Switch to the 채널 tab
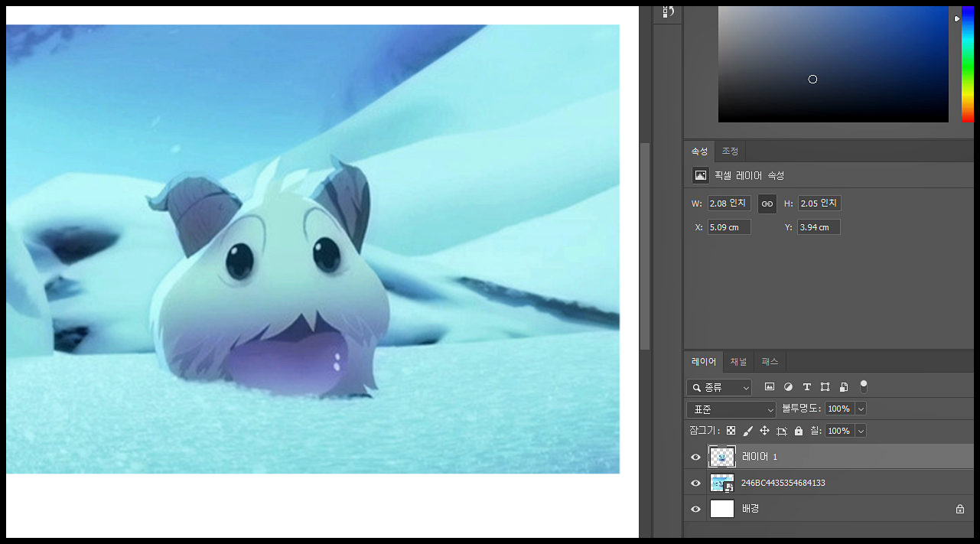This screenshot has height=544, width=980. pyautogui.click(x=738, y=361)
